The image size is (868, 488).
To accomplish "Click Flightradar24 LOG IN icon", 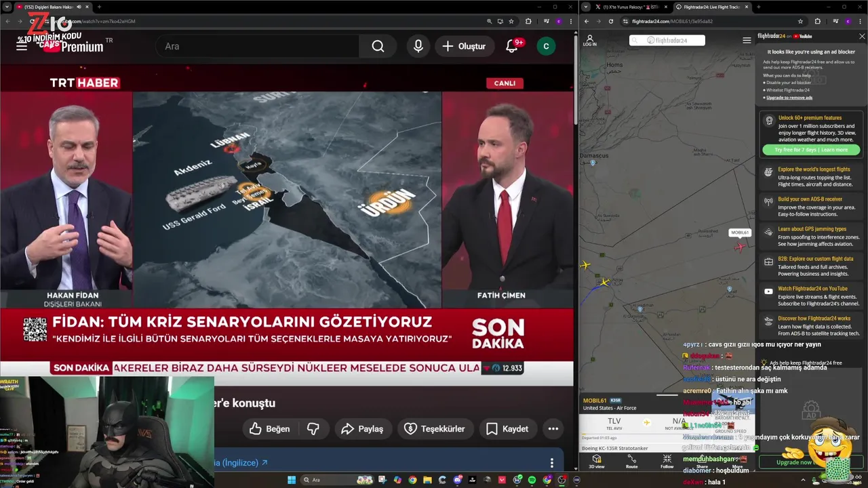I will pyautogui.click(x=590, y=41).
